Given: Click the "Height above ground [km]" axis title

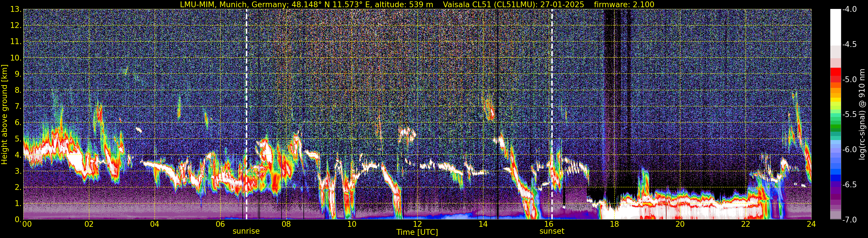Looking at the screenshot, I should 4,115.
